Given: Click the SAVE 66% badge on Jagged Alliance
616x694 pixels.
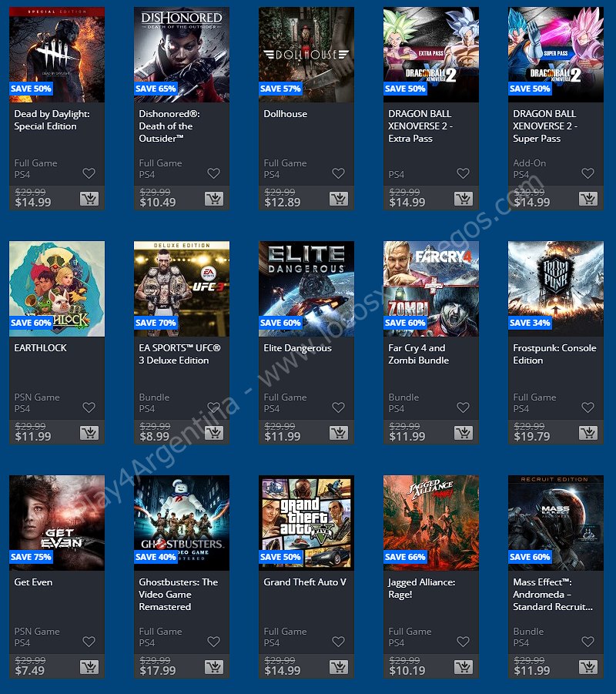Looking at the screenshot, I should pyautogui.click(x=405, y=557).
